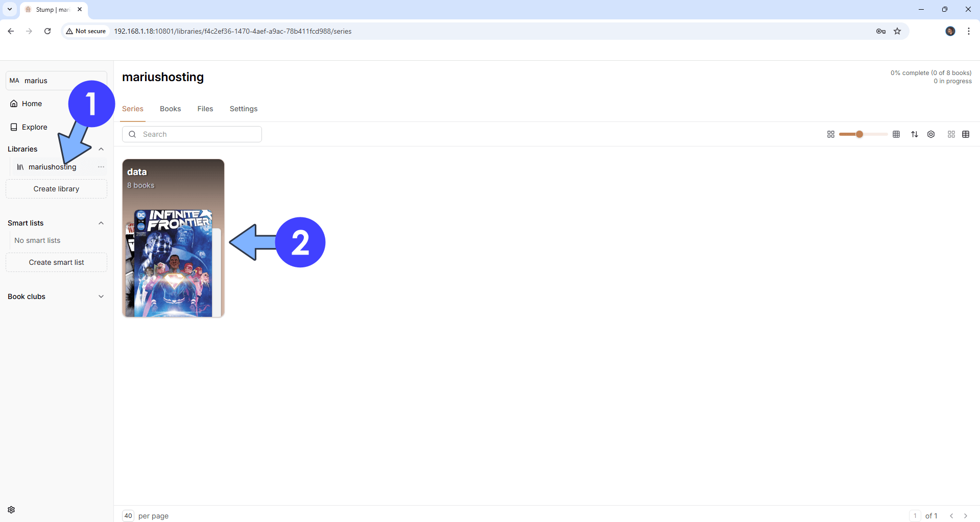Expand the Book clubs section
Viewport: 980px width, 522px height.
[101, 296]
